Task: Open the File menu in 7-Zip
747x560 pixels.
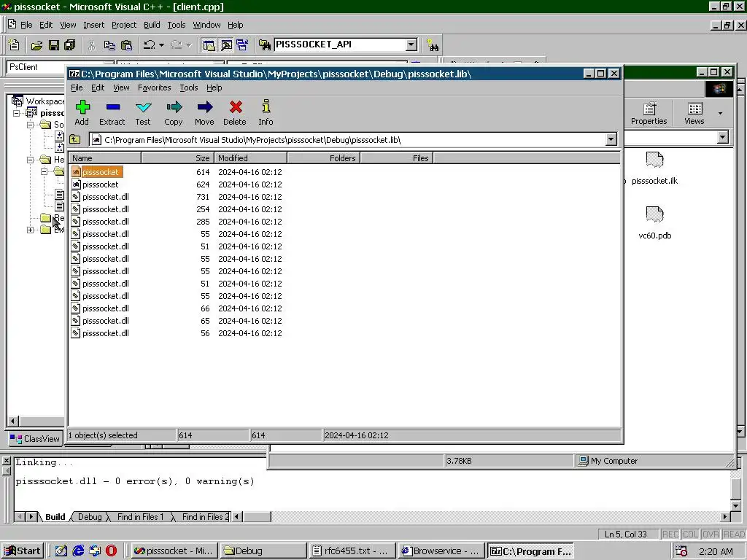Action: click(77, 87)
